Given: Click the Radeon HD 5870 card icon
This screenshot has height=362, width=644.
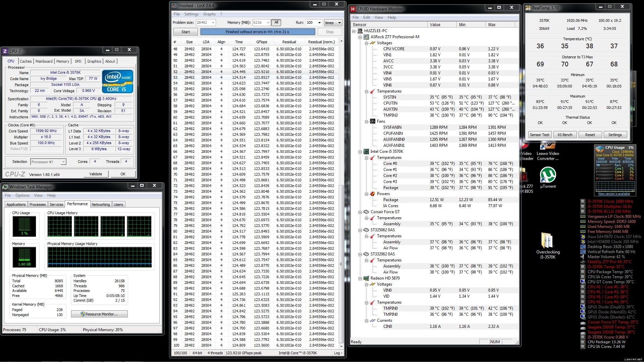Looking at the screenshot, I should click(x=366, y=278).
